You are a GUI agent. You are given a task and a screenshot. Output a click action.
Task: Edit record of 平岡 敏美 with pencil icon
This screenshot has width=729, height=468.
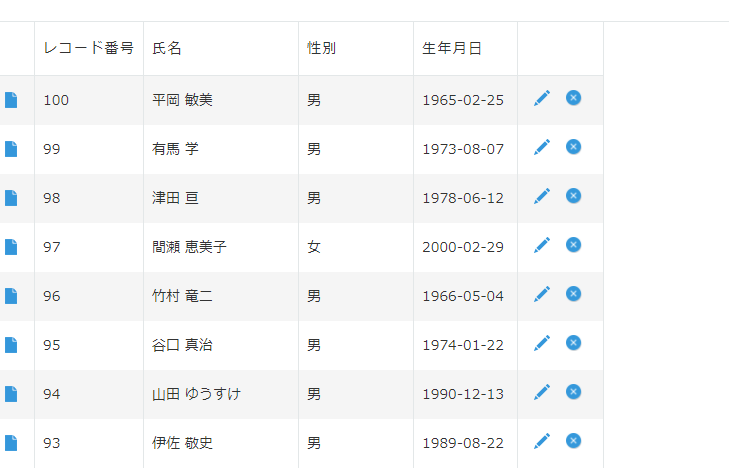click(x=542, y=98)
